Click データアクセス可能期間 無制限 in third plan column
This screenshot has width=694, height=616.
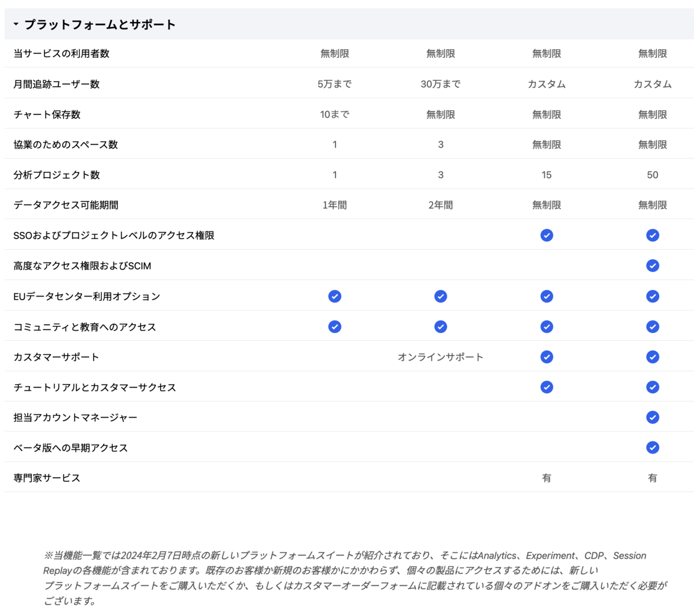(547, 205)
